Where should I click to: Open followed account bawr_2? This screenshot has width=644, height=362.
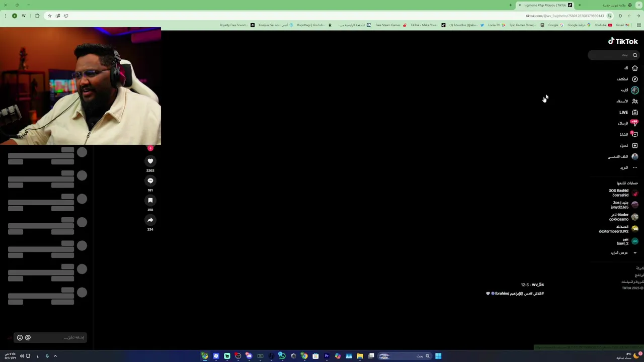click(627, 241)
